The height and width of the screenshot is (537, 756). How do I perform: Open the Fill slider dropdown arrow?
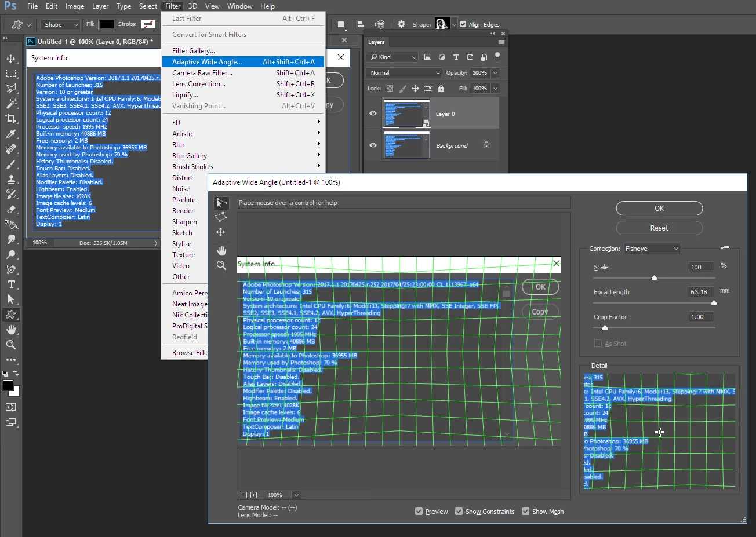(495, 89)
